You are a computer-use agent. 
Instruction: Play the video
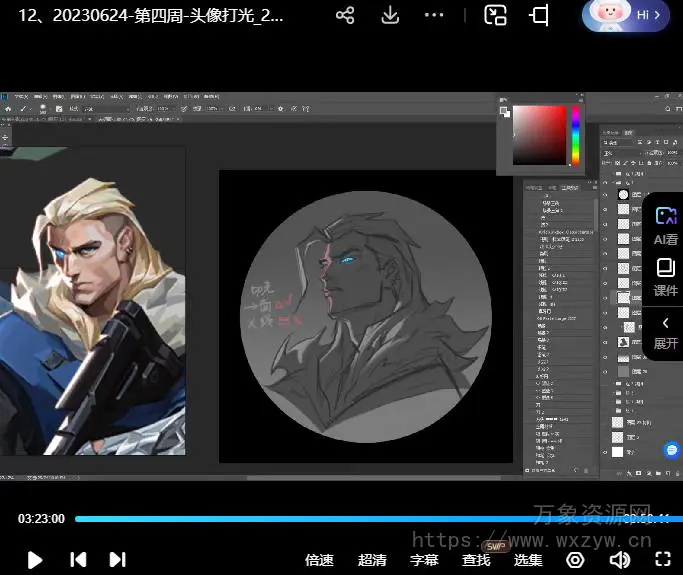click(35, 560)
